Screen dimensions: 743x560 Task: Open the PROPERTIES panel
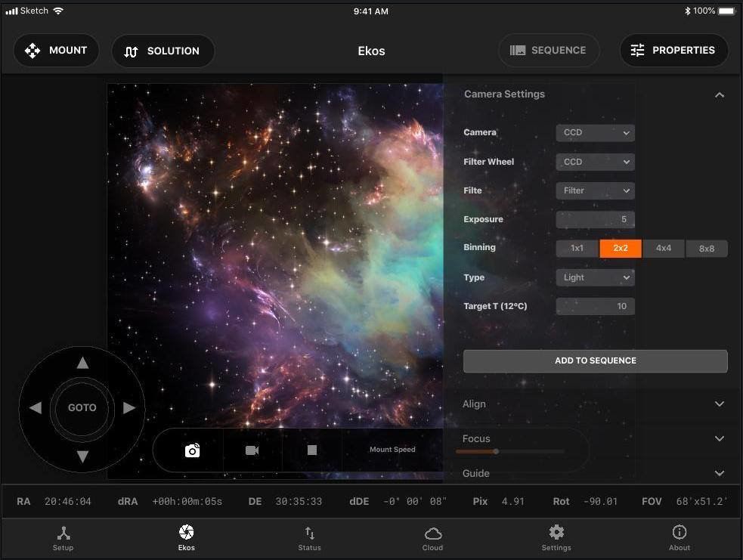click(673, 50)
